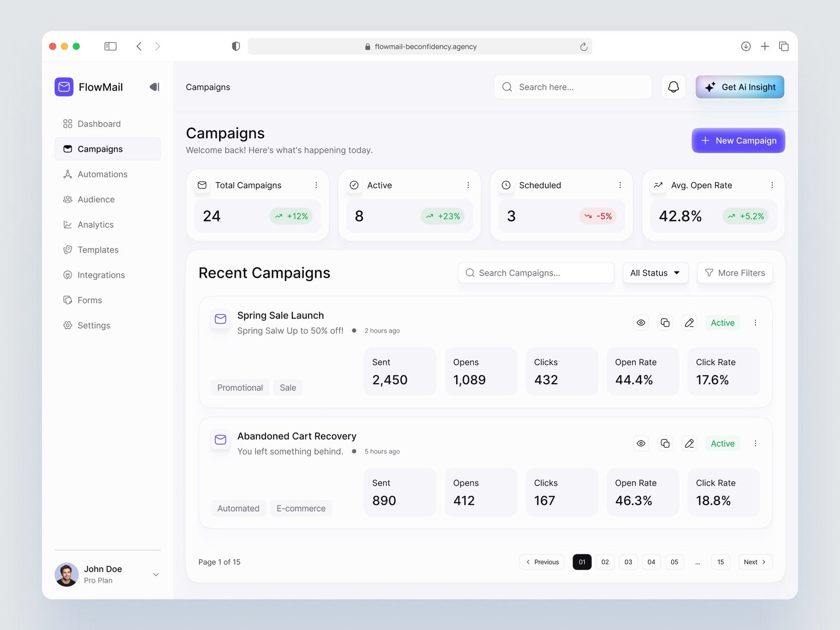This screenshot has width=840, height=630.
Task: Open options menu for Scheduled card
Action: coord(620,185)
